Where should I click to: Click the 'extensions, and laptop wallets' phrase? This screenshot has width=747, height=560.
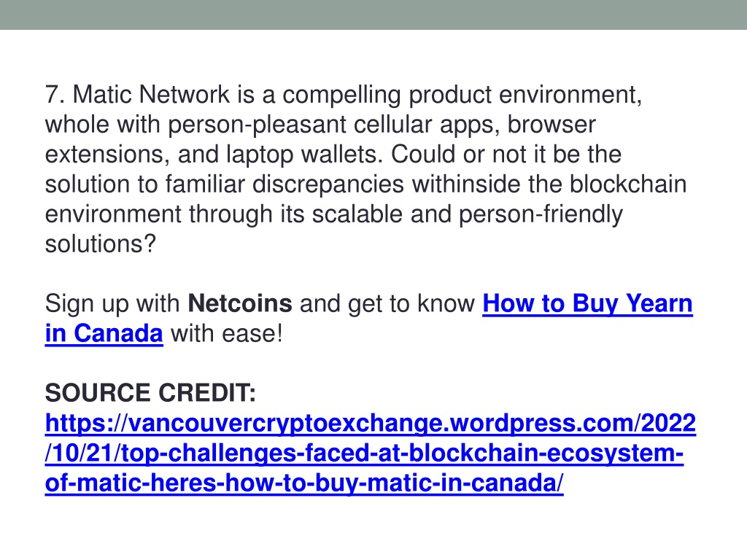point(214,155)
